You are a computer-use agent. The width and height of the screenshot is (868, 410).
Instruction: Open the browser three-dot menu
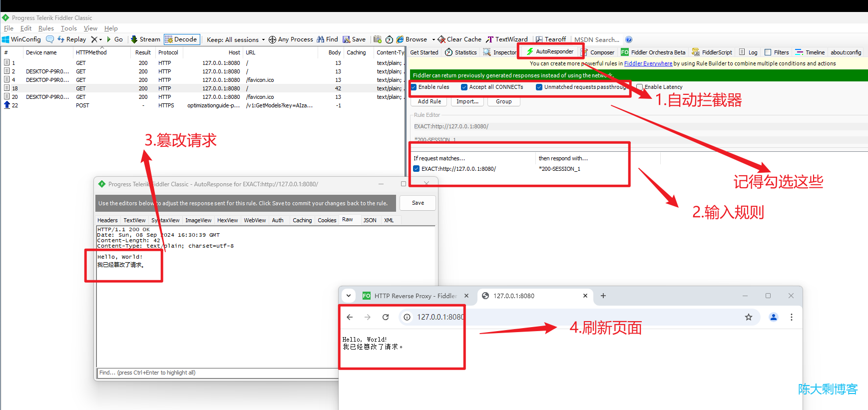tap(792, 317)
